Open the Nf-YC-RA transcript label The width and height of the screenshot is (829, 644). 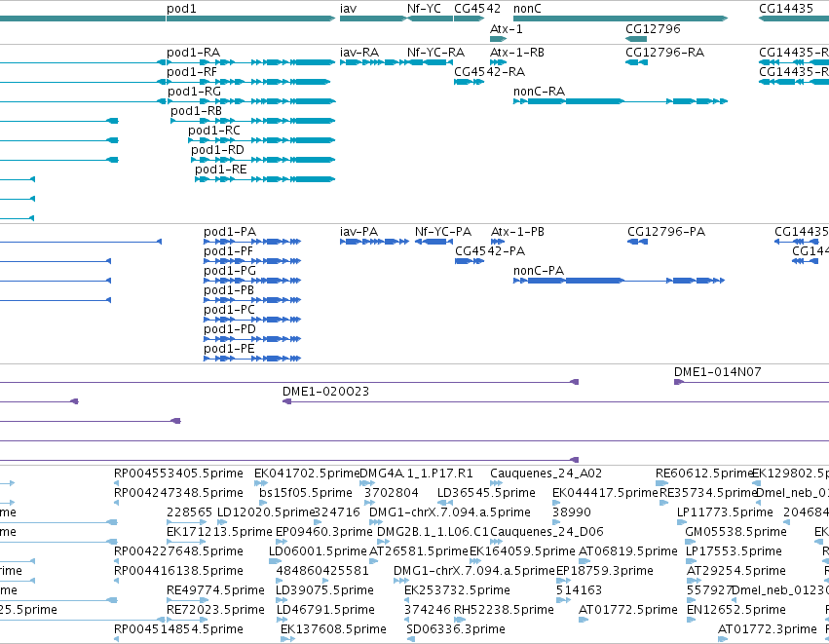click(x=435, y=53)
